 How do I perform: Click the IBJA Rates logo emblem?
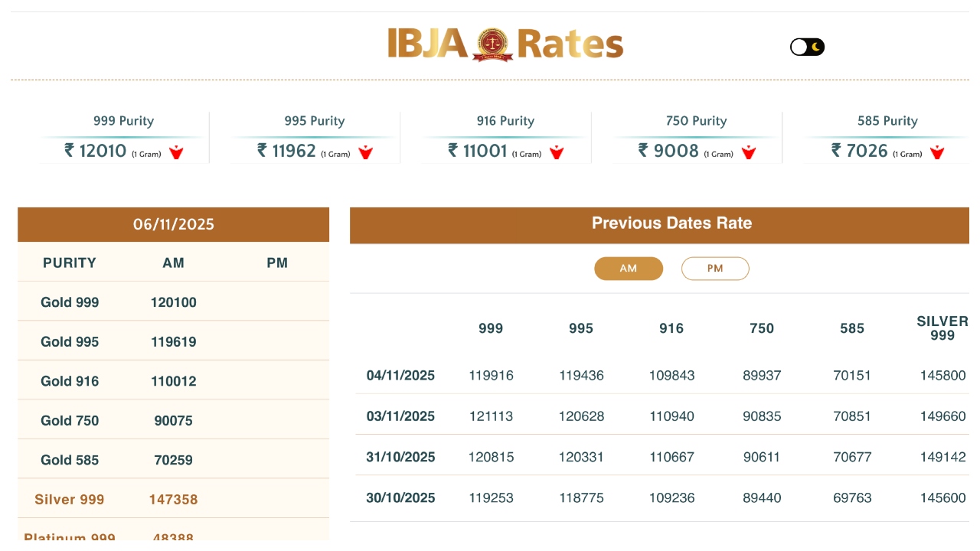coord(492,44)
